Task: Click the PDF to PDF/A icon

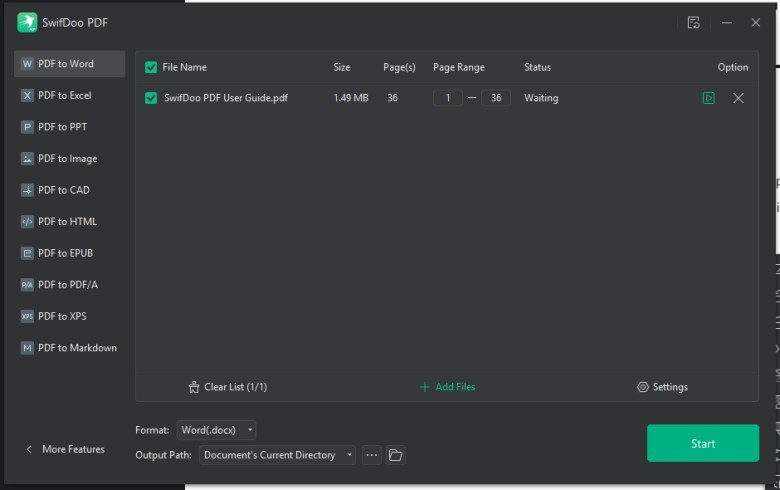Action: click(x=27, y=285)
